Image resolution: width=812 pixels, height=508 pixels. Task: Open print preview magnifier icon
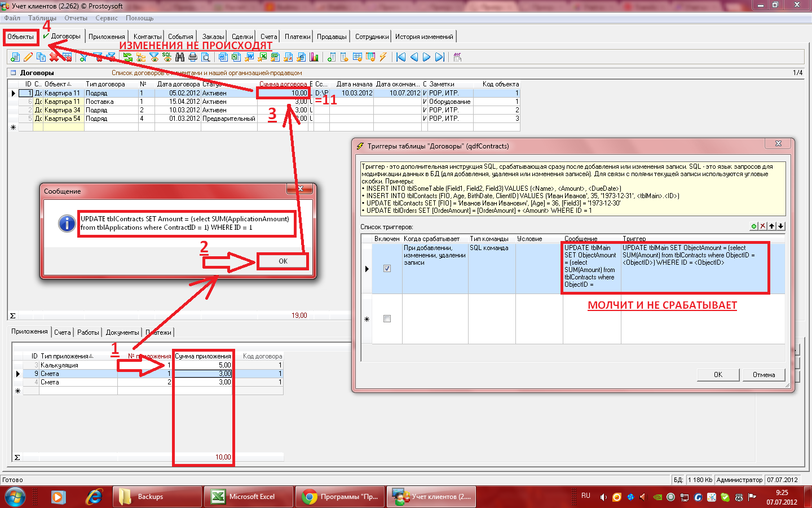(206, 57)
